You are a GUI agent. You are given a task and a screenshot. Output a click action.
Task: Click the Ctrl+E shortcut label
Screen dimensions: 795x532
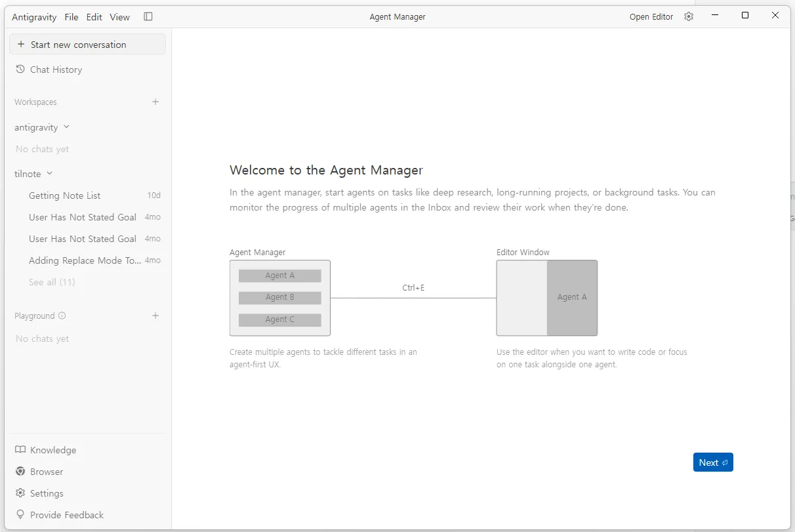413,288
